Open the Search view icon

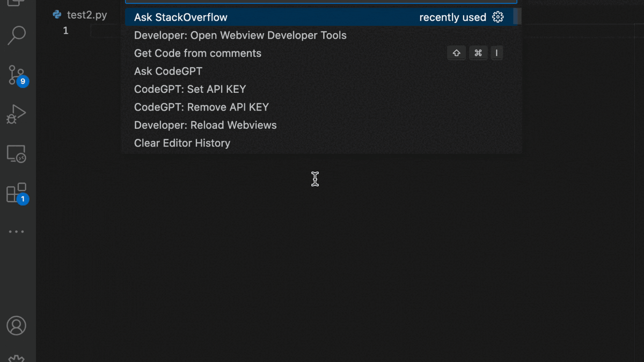coord(17,35)
